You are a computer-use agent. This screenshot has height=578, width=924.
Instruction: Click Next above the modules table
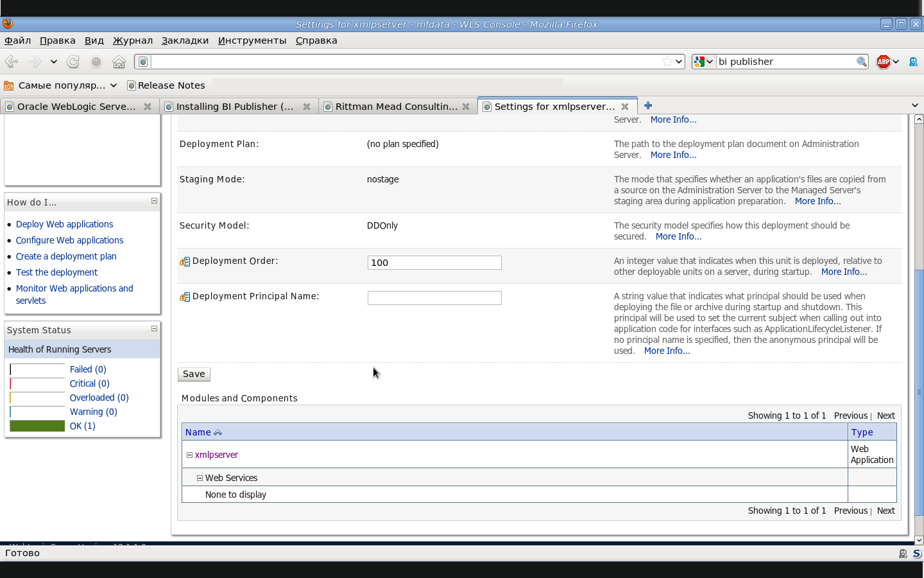click(886, 416)
